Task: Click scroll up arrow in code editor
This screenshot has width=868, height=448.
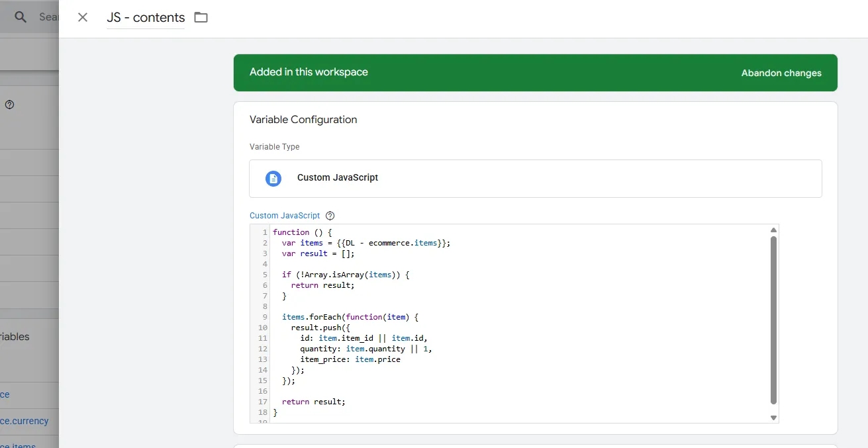Action: pos(773,230)
